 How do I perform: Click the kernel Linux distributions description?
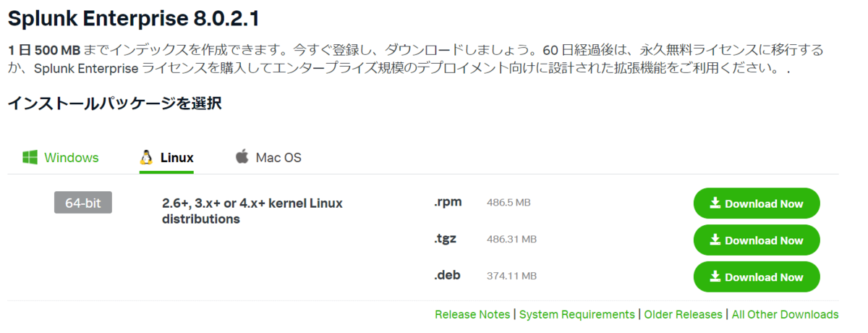coord(252,211)
